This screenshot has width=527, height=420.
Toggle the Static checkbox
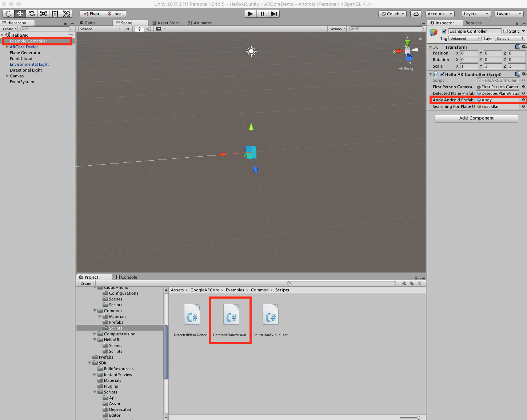[x=506, y=31]
